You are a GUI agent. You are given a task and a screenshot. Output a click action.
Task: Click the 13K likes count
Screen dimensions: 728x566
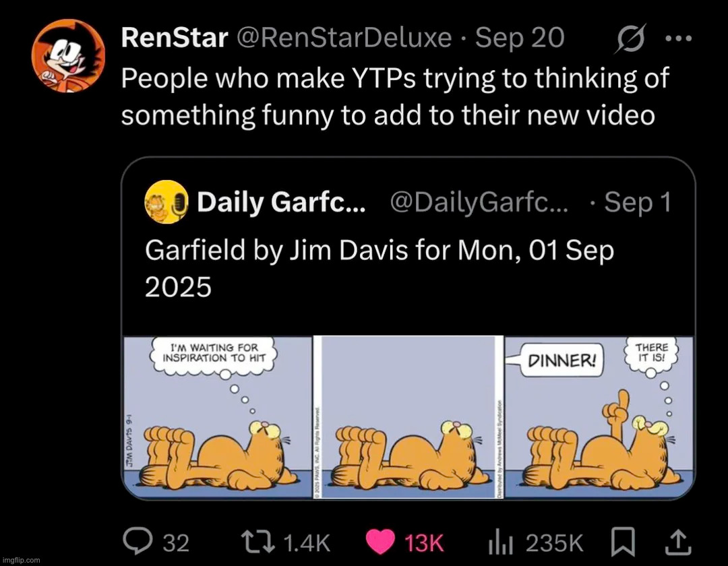pos(425,541)
